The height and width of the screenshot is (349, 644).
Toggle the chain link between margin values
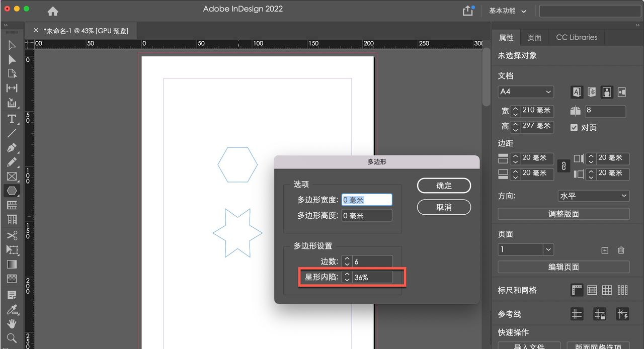point(564,166)
